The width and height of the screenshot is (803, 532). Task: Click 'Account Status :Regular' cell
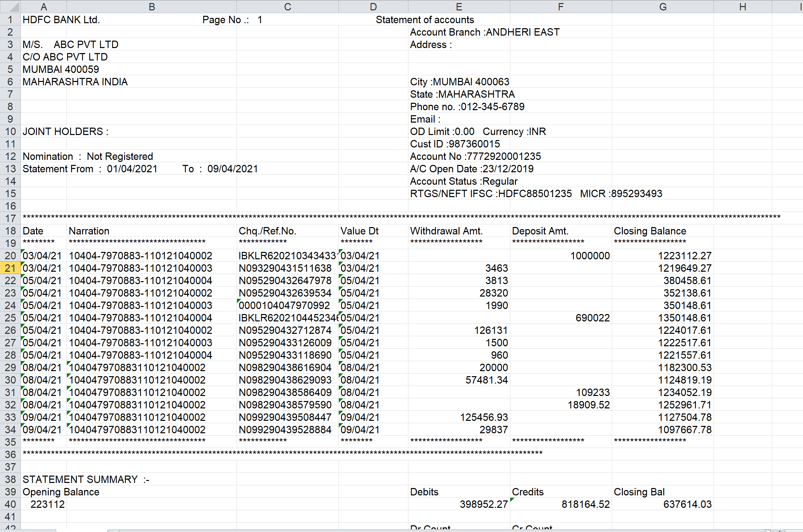(464, 181)
